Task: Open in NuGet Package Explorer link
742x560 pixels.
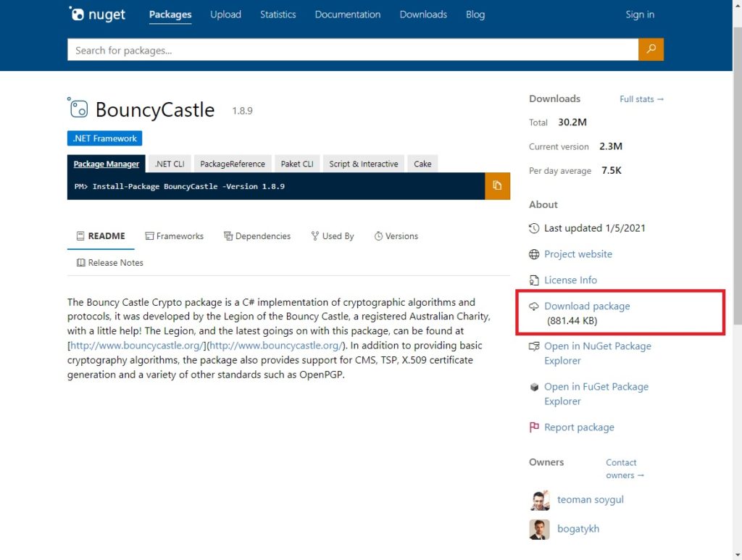Action: point(598,354)
